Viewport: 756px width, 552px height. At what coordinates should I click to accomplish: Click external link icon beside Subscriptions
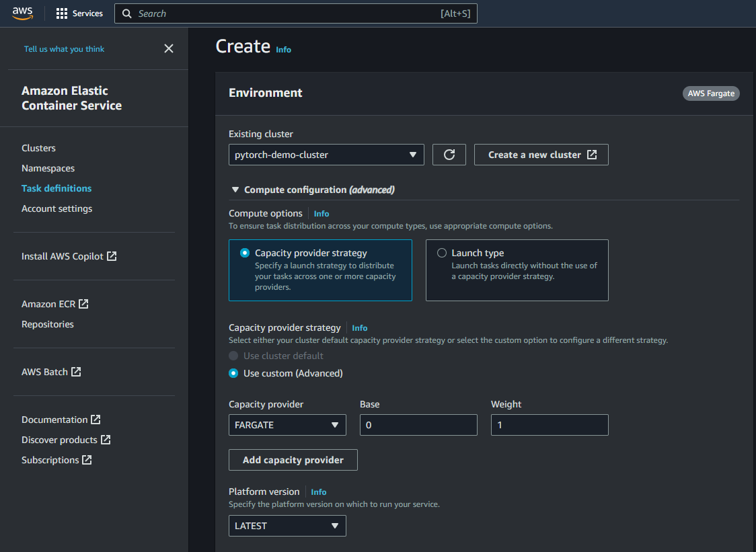87,460
